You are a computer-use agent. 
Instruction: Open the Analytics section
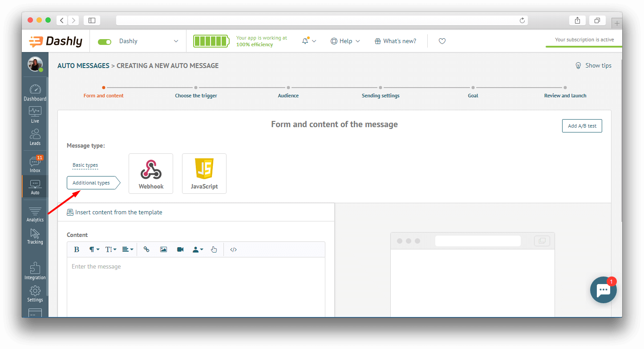[35, 214]
